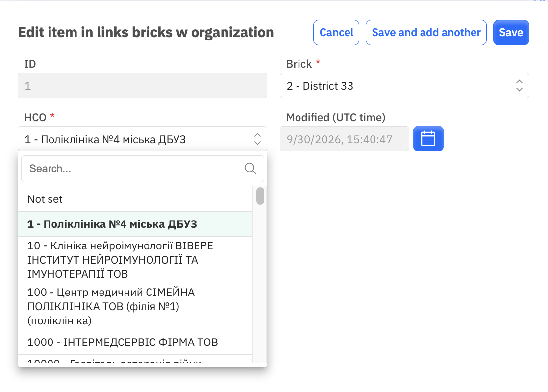
Task: Save the edited item
Action: click(511, 32)
